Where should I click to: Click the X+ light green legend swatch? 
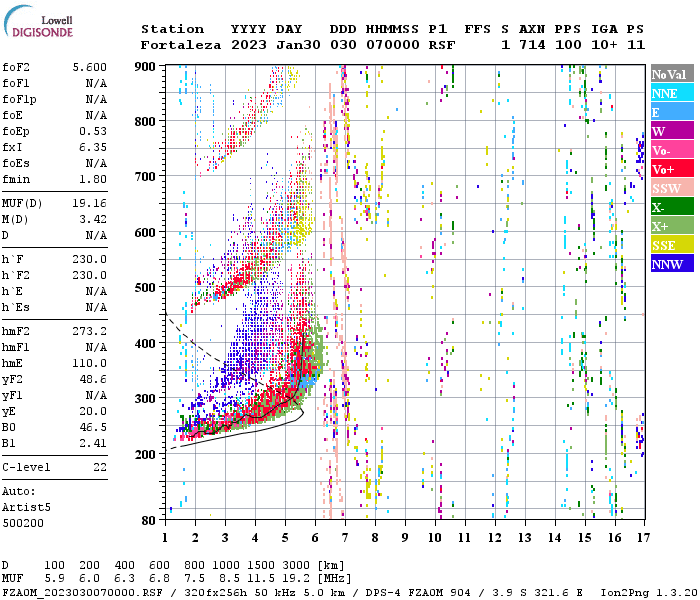click(x=672, y=226)
